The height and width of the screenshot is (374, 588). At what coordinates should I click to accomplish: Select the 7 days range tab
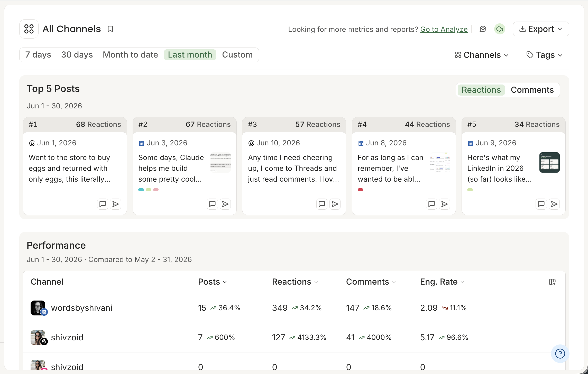(38, 55)
